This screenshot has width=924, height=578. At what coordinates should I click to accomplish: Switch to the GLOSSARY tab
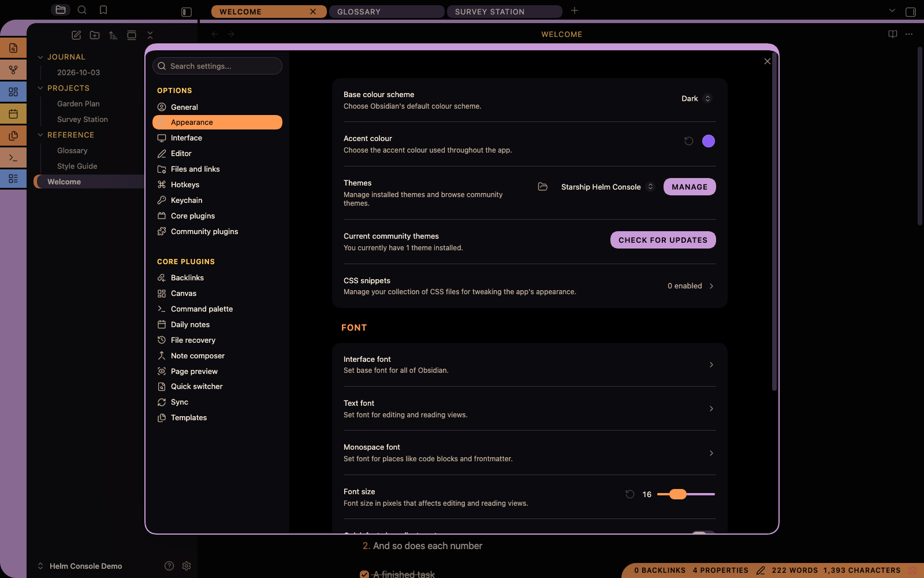[x=387, y=12]
